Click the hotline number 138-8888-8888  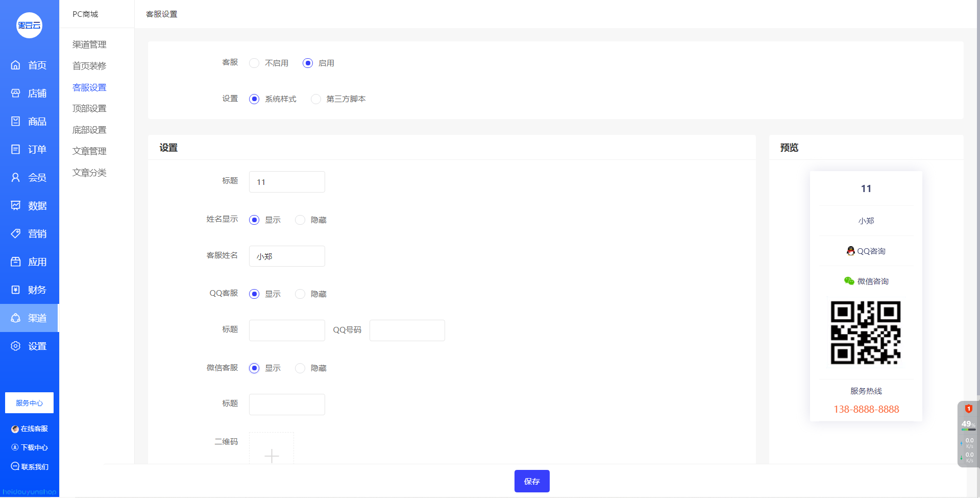click(866, 409)
